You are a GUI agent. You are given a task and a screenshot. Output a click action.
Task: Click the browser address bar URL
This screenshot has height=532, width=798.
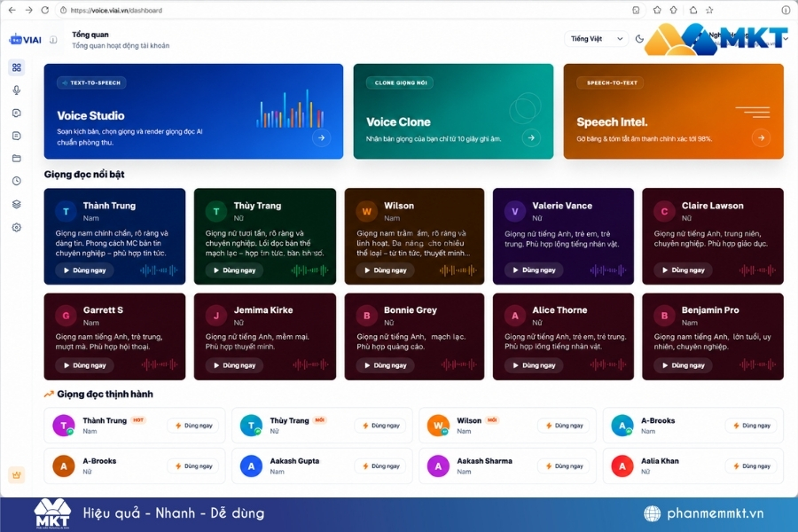[x=116, y=10]
